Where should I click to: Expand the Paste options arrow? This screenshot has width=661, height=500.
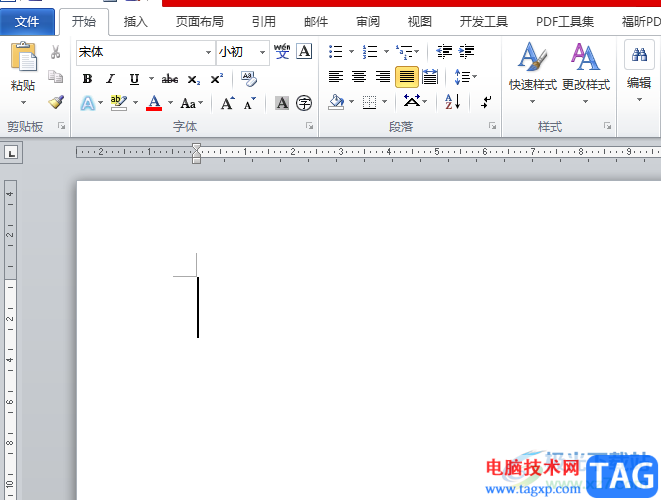[24, 102]
